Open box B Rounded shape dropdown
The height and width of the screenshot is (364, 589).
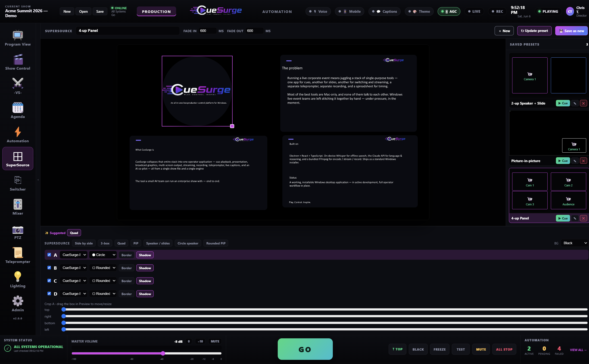[103, 268]
